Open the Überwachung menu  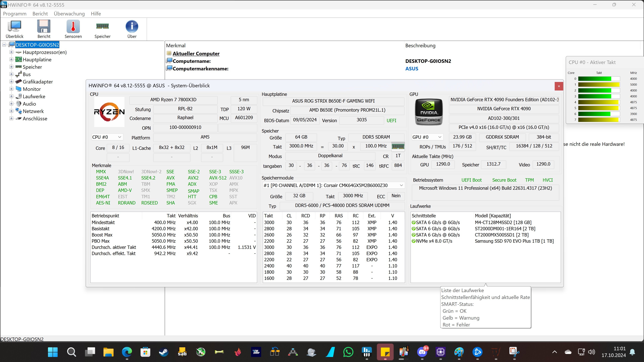tap(69, 14)
